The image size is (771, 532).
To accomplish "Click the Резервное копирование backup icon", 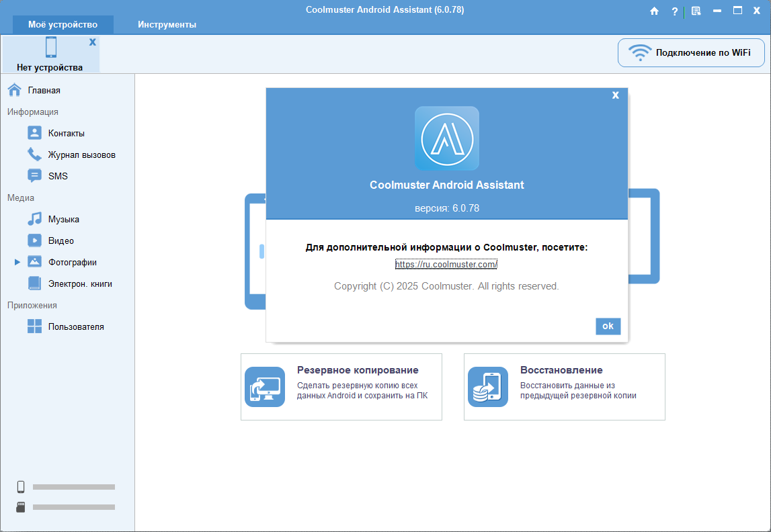I will pos(265,387).
